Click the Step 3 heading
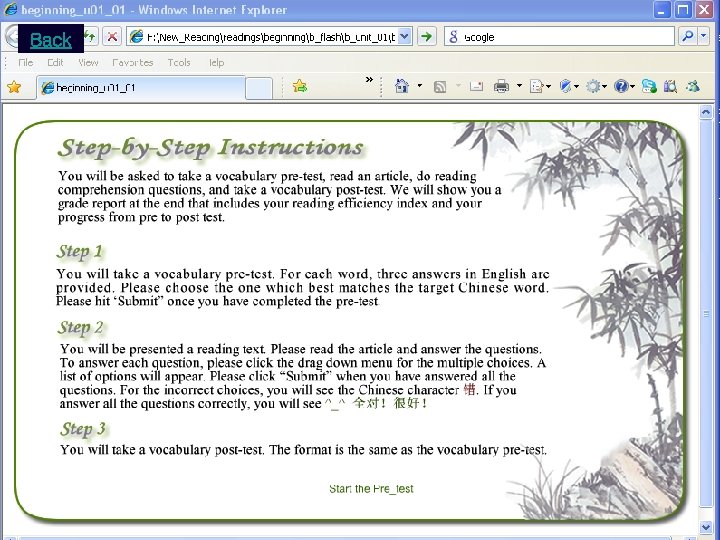 click(83, 429)
